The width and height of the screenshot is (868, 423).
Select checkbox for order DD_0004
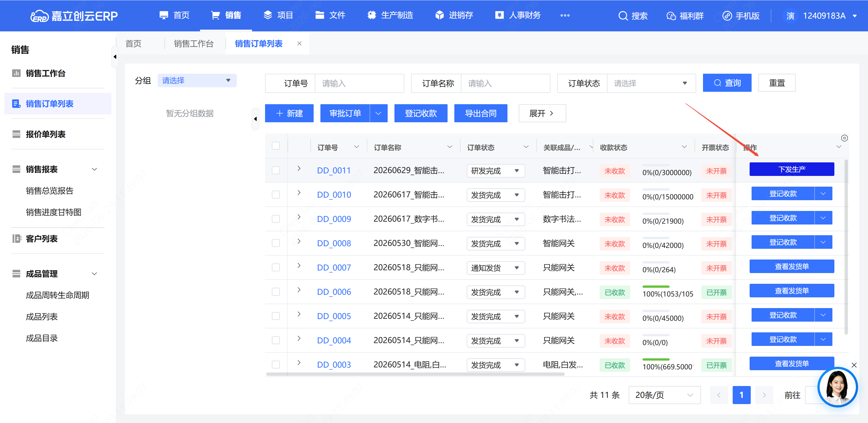click(276, 340)
